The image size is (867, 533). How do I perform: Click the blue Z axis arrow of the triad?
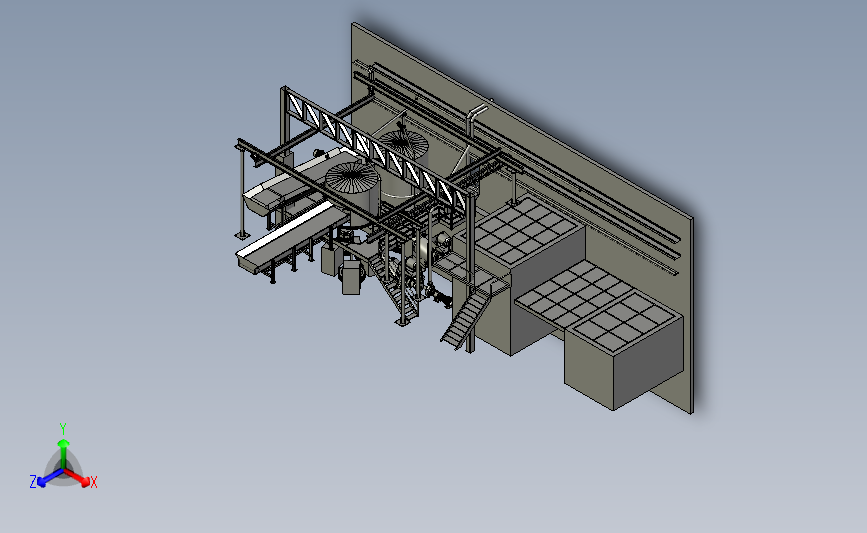tap(50, 478)
